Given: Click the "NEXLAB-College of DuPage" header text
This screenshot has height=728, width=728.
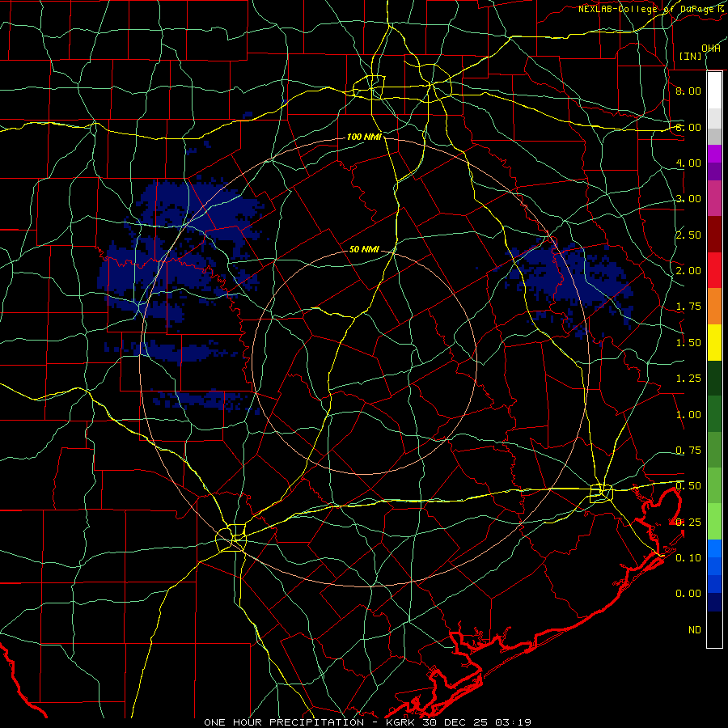Looking at the screenshot, I should click(x=648, y=9).
